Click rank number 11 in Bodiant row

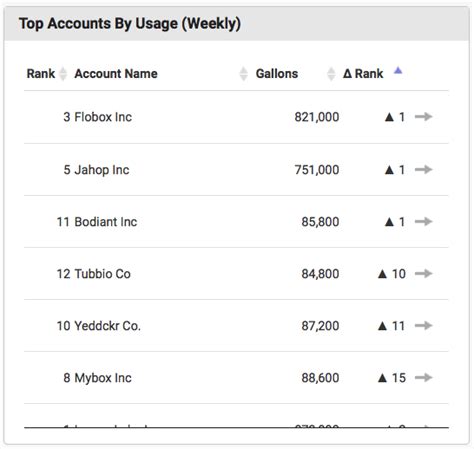(63, 222)
